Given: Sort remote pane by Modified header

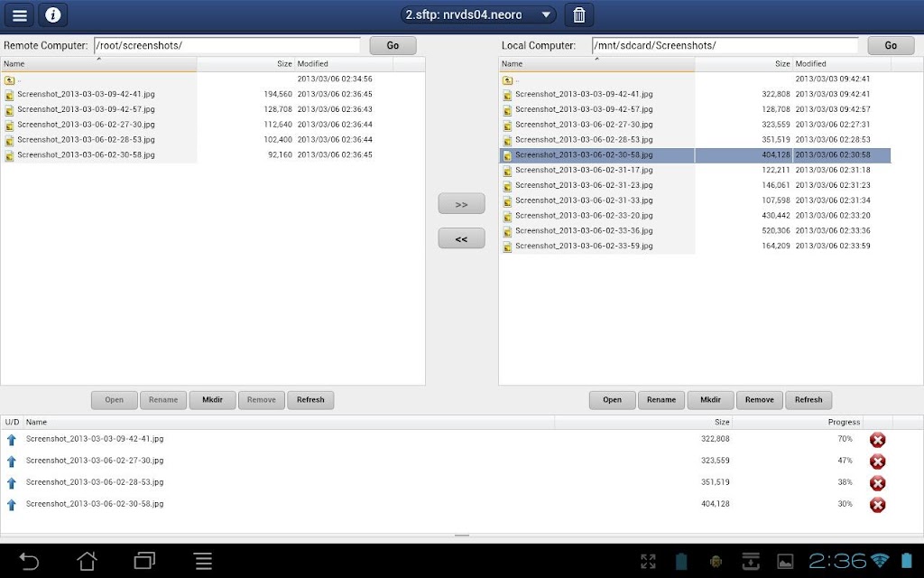Looking at the screenshot, I should pyautogui.click(x=344, y=64).
